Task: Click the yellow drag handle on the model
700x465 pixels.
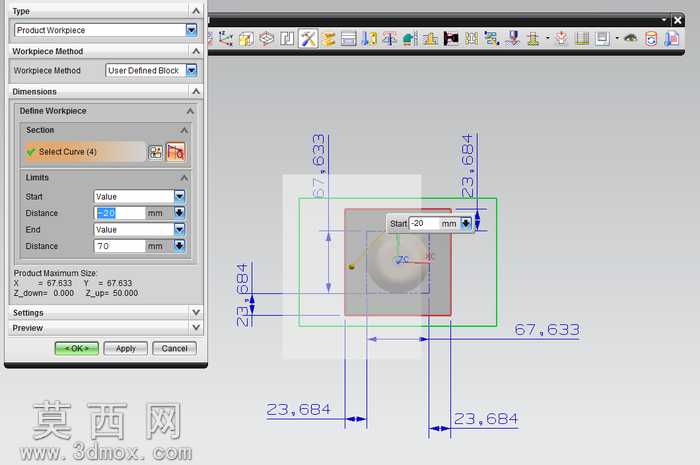Action: point(351,266)
